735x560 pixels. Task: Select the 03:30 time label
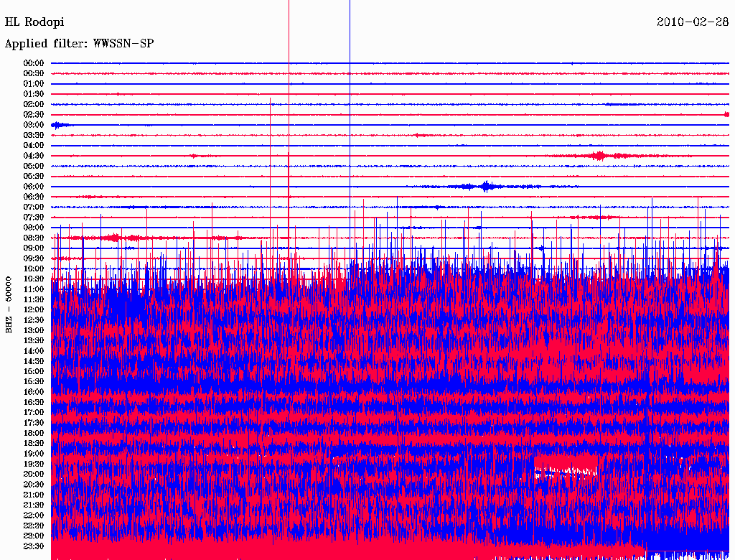click(x=34, y=135)
